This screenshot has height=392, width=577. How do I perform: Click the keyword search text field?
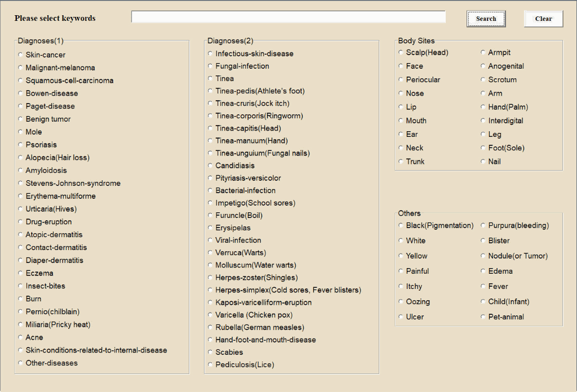(x=288, y=17)
